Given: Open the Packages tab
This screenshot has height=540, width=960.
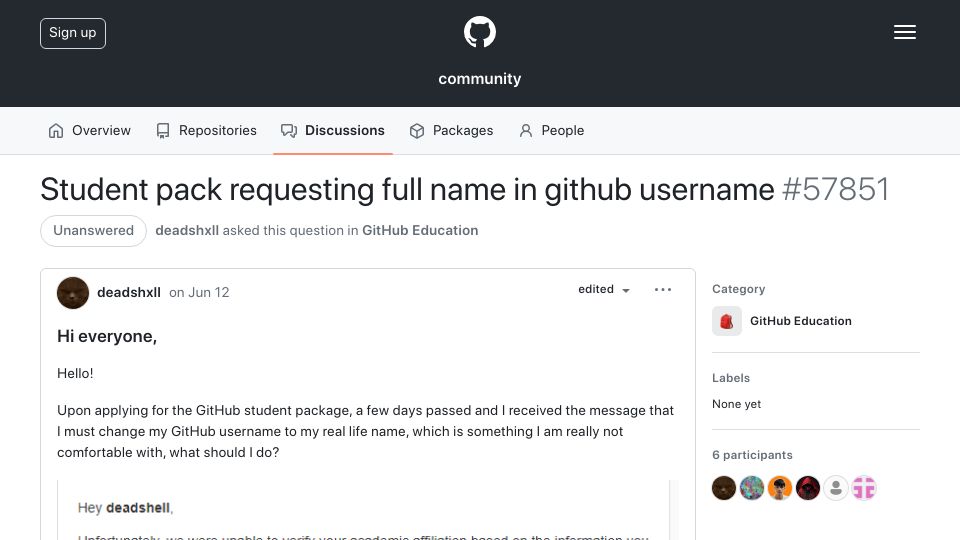Looking at the screenshot, I should click(451, 130).
